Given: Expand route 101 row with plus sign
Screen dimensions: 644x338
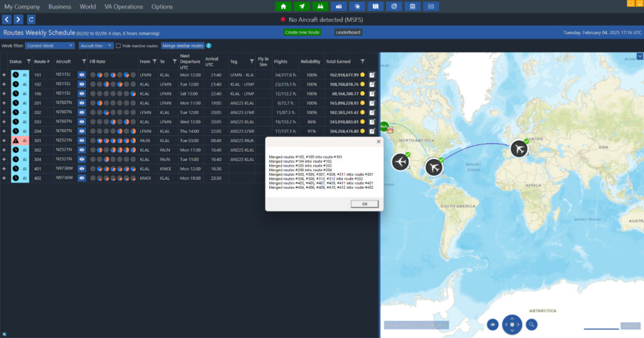Looking at the screenshot, I should (x=4, y=75).
